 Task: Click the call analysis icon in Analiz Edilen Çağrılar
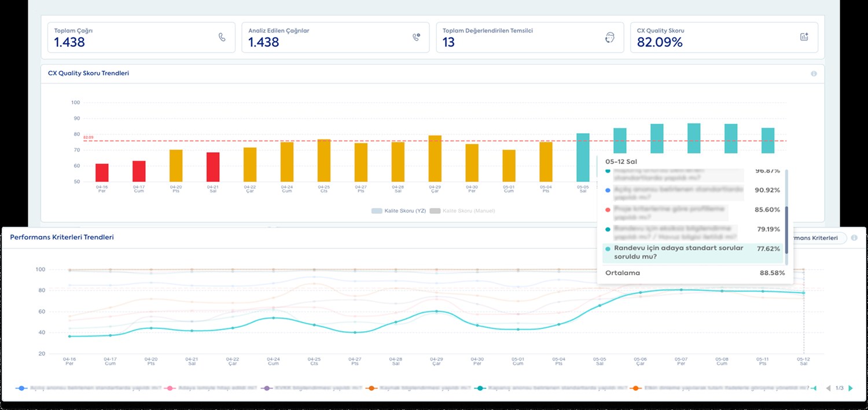coord(416,37)
